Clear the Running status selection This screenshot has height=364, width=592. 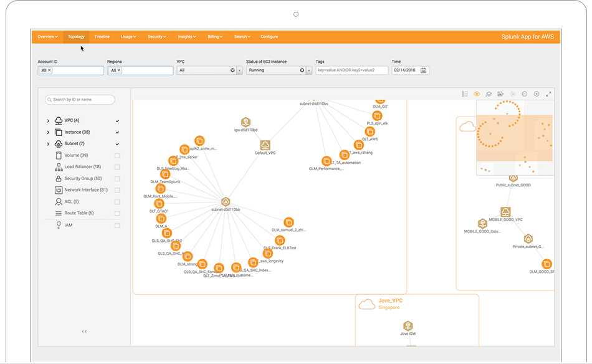point(302,70)
